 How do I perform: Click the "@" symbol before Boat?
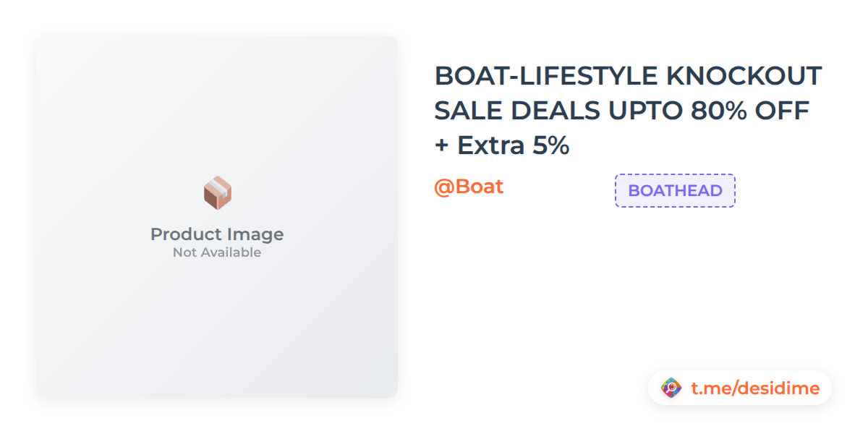[443, 187]
